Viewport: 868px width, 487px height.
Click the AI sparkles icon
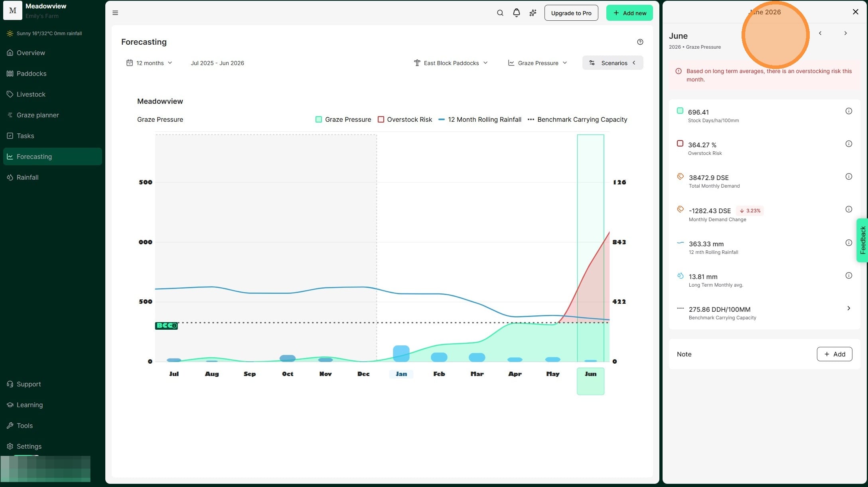tap(533, 13)
